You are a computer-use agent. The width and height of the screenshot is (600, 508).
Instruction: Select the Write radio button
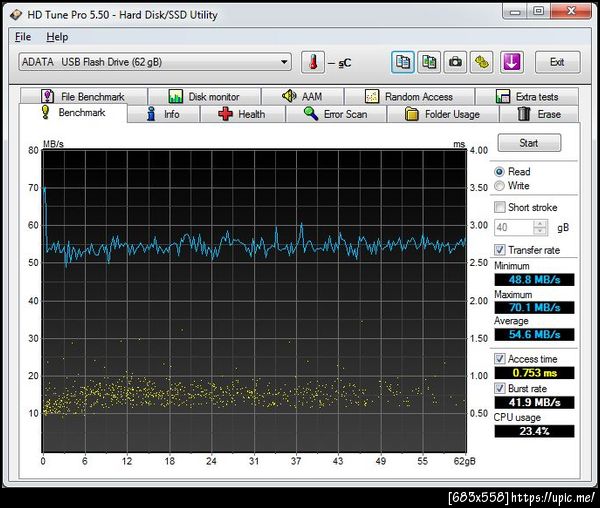(x=501, y=186)
